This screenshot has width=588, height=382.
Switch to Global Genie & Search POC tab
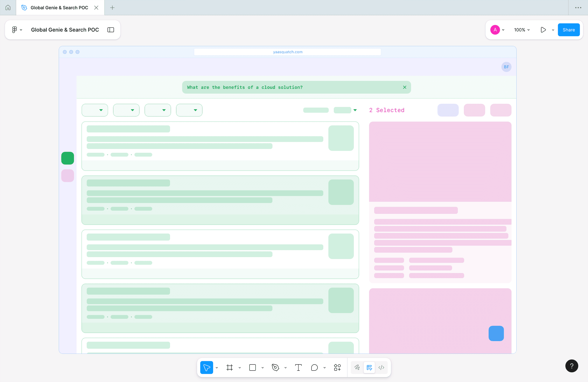point(59,8)
